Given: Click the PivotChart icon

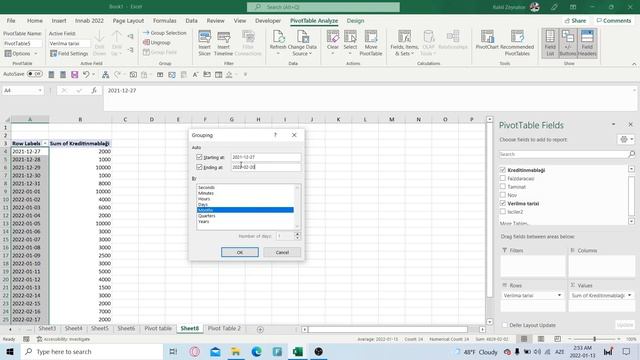Looking at the screenshot, I should tap(487, 40).
